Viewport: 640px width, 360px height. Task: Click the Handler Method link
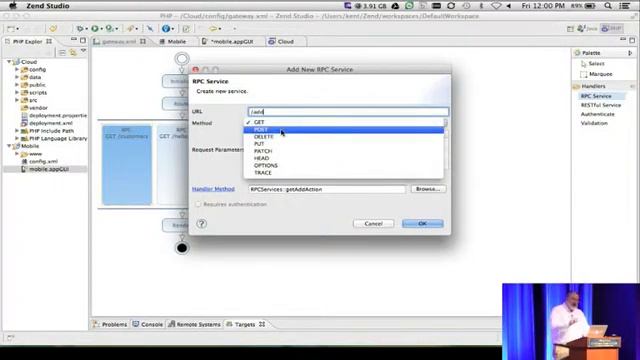tap(213, 189)
